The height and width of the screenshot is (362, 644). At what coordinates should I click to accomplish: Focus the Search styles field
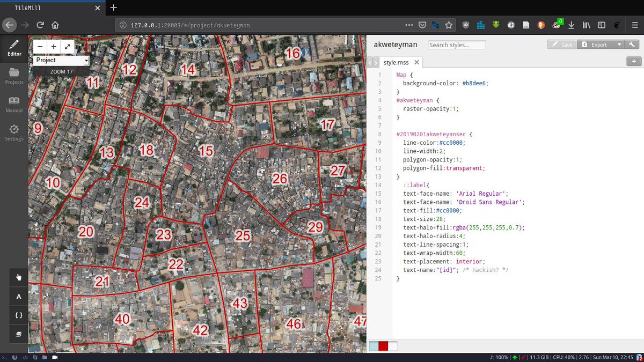457,45
